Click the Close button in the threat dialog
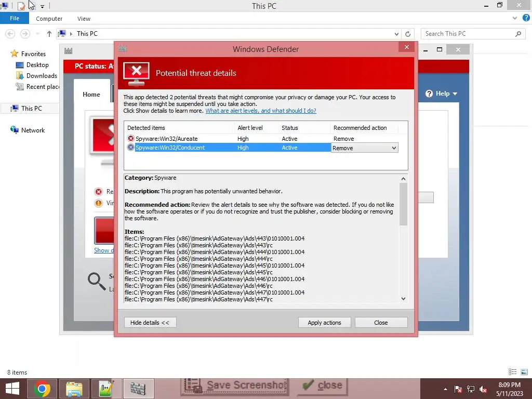Image resolution: width=532 pixels, height=399 pixels. (x=381, y=322)
